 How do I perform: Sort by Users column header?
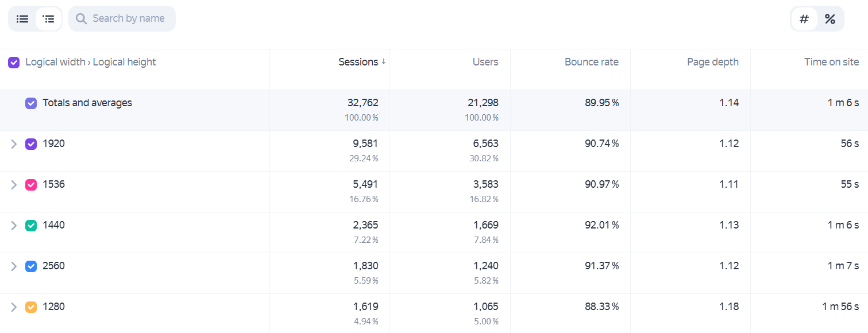pyautogui.click(x=485, y=62)
